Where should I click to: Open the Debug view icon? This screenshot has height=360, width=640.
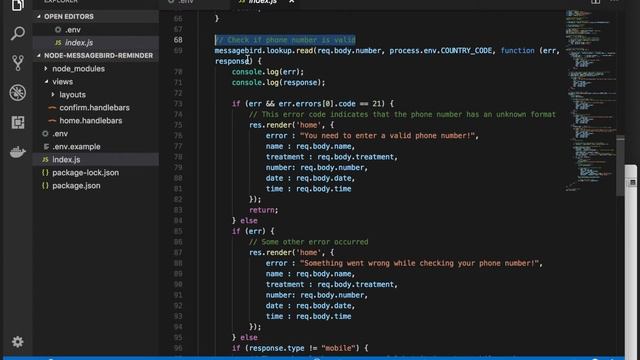[x=18, y=93]
